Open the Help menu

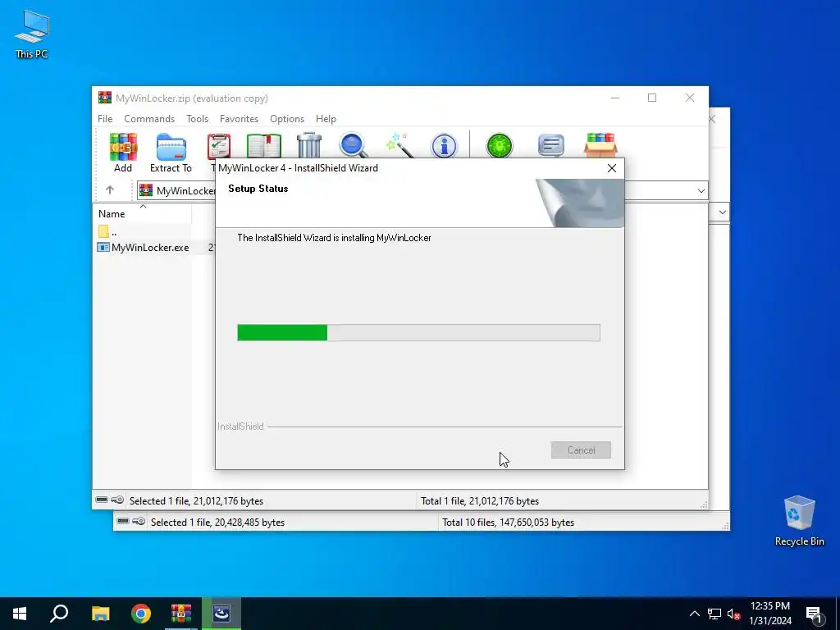click(325, 119)
